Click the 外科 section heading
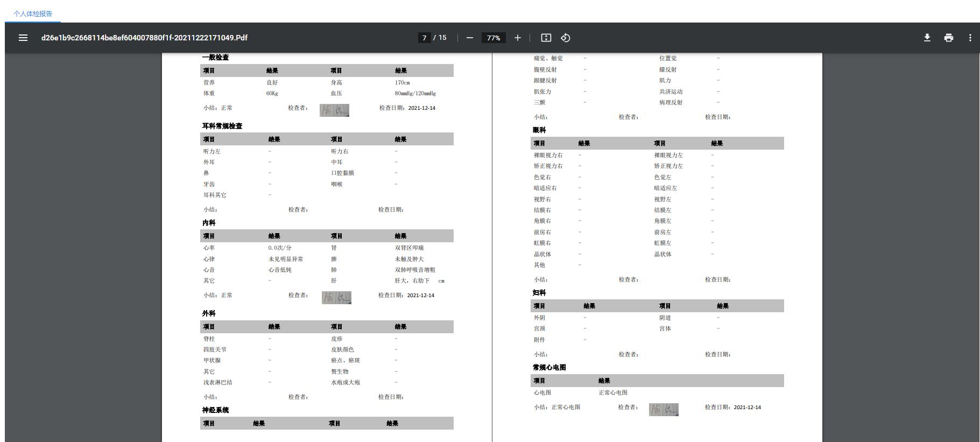980x442 pixels. pyautogui.click(x=209, y=313)
